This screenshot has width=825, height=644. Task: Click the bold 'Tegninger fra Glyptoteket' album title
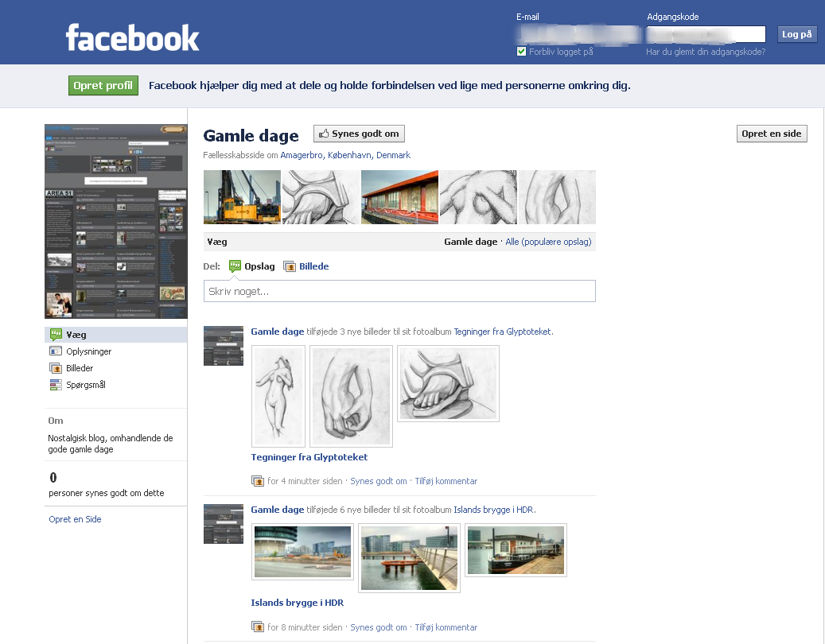pos(309,457)
